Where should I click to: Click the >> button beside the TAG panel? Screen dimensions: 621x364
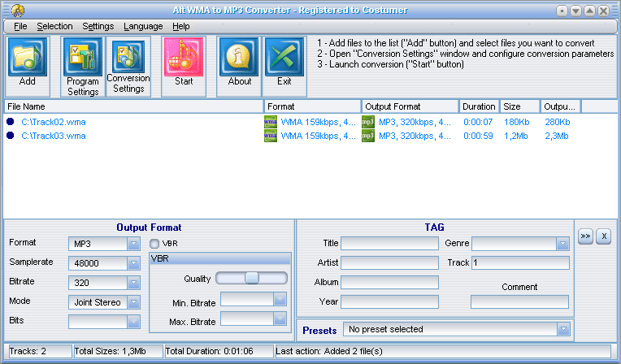(585, 236)
